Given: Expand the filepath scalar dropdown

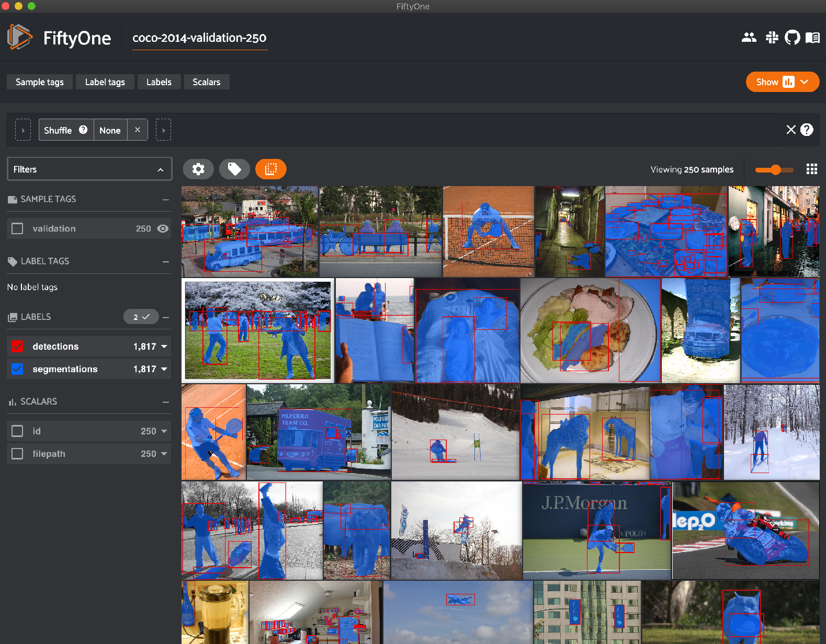Looking at the screenshot, I should pos(164,454).
